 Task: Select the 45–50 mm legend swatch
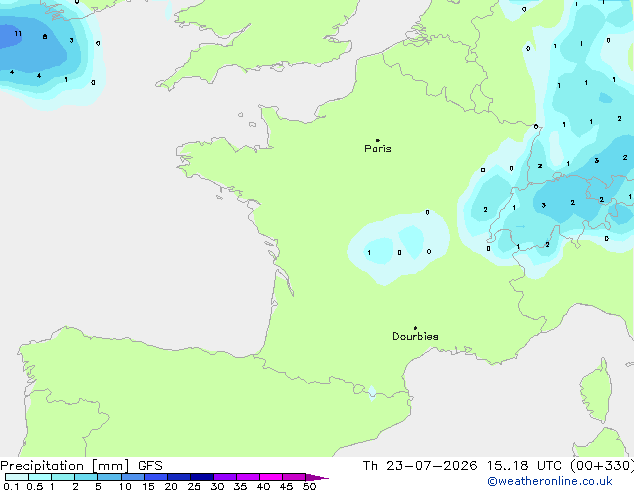(294, 477)
